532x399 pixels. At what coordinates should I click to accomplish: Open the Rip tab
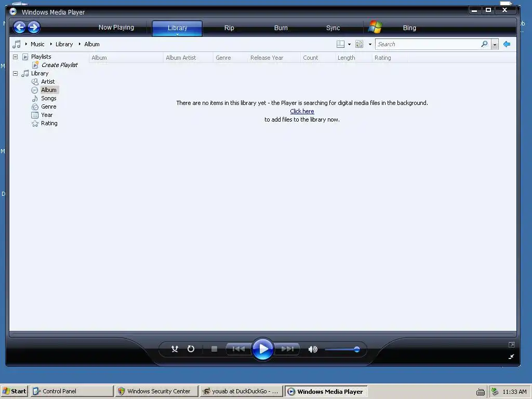[x=229, y=28]
